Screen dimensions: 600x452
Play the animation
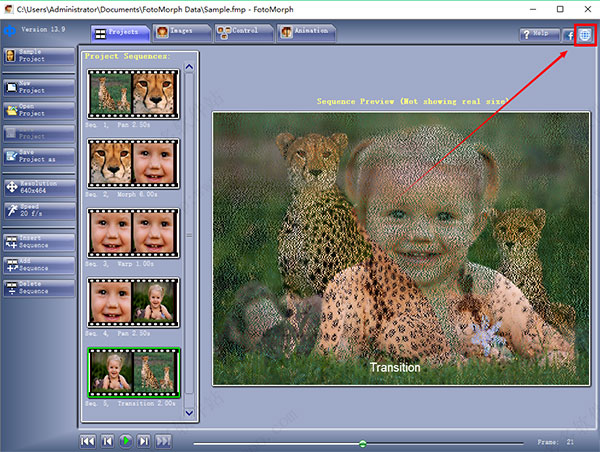126,441
